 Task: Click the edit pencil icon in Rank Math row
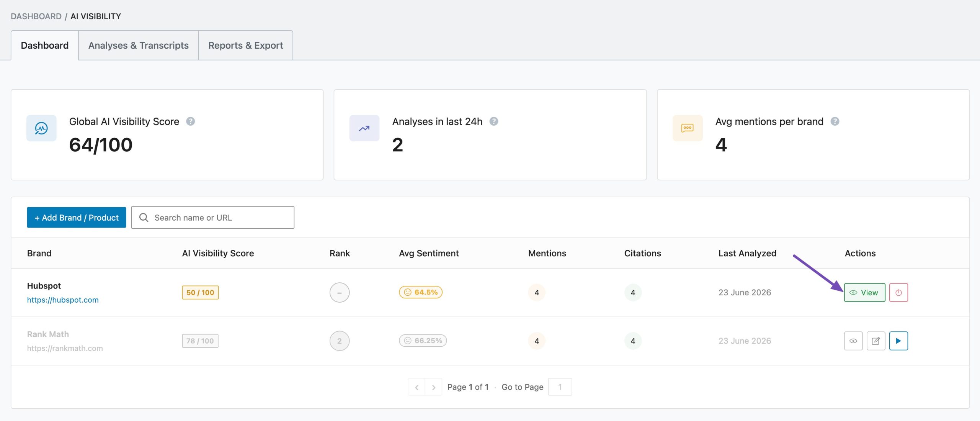876,341
